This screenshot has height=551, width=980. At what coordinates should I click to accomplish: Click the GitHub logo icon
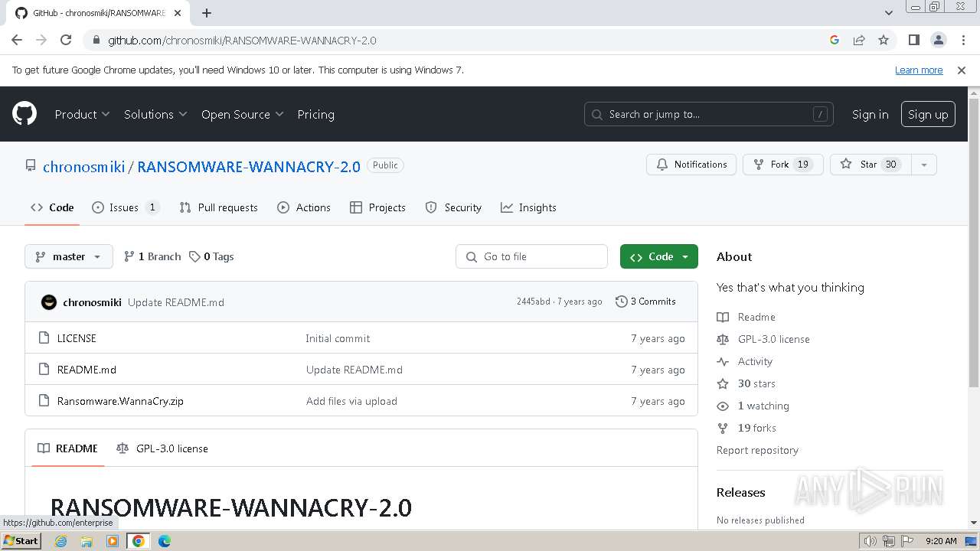pyautogui.click(x=24, y=114)
